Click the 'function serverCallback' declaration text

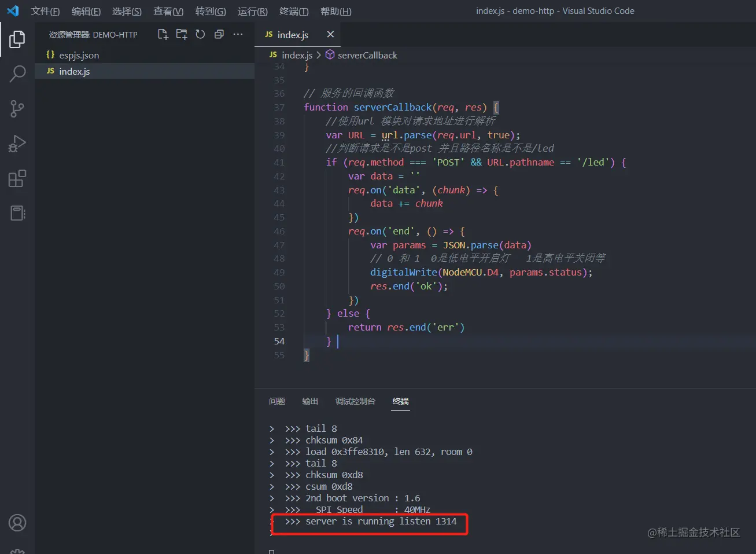pos(368,107)
